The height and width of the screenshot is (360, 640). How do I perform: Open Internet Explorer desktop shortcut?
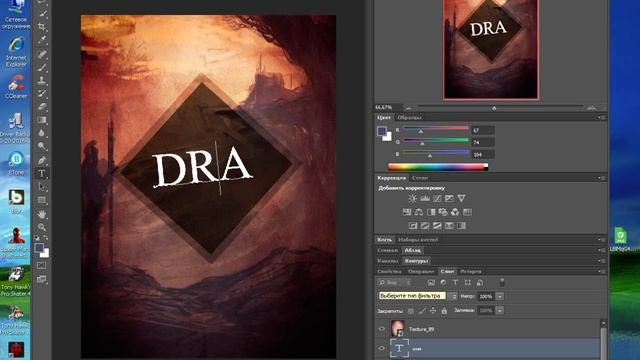pyautogui.click(x=16, y=52)
